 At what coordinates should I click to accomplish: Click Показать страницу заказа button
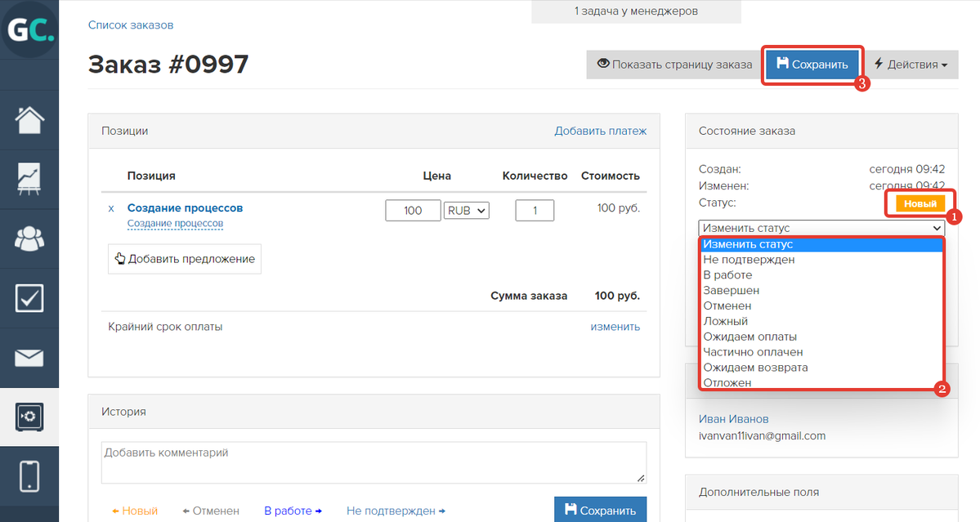tap(674, 65)
